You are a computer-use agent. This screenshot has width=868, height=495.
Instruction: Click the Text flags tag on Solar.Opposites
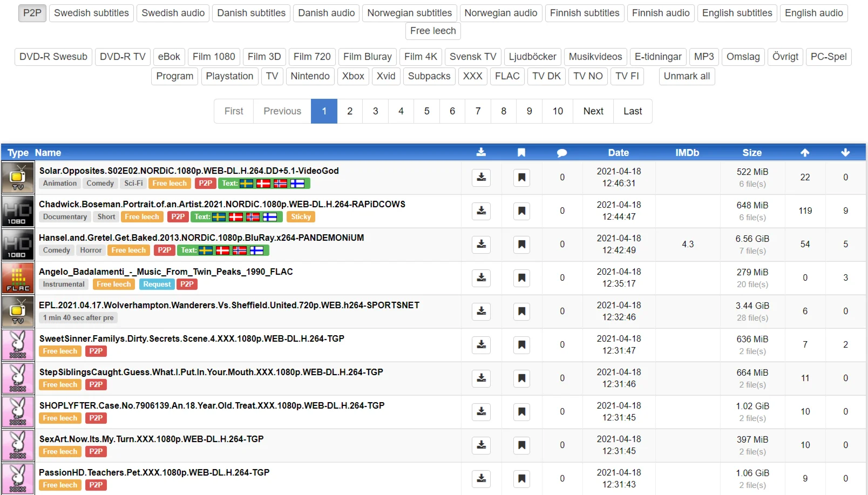click(x=264, y=184)
